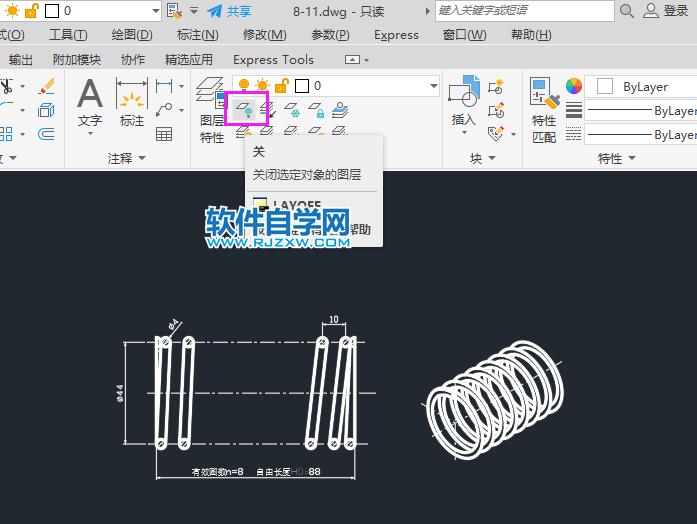Screen dimensions: 697x524
Task: Click the ribbon minimize toggle button
Action: click(x=352, y=60)
